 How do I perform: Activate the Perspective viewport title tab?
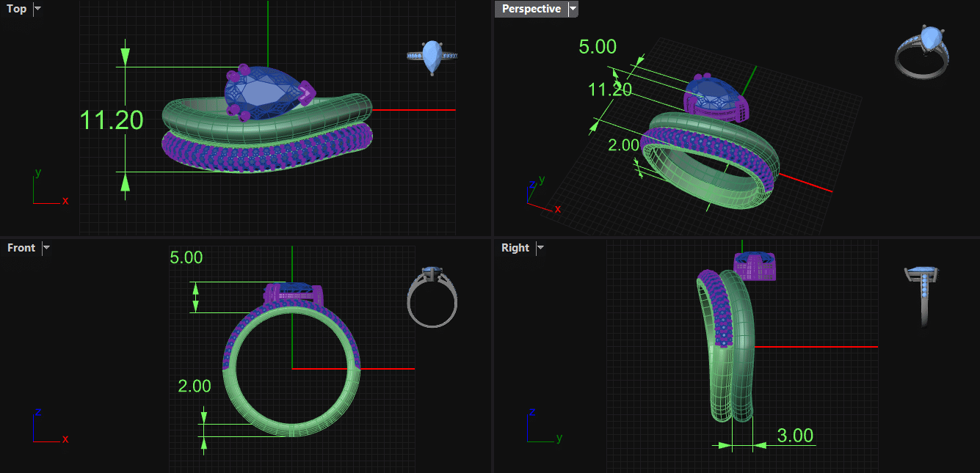[x=531, y=9]
